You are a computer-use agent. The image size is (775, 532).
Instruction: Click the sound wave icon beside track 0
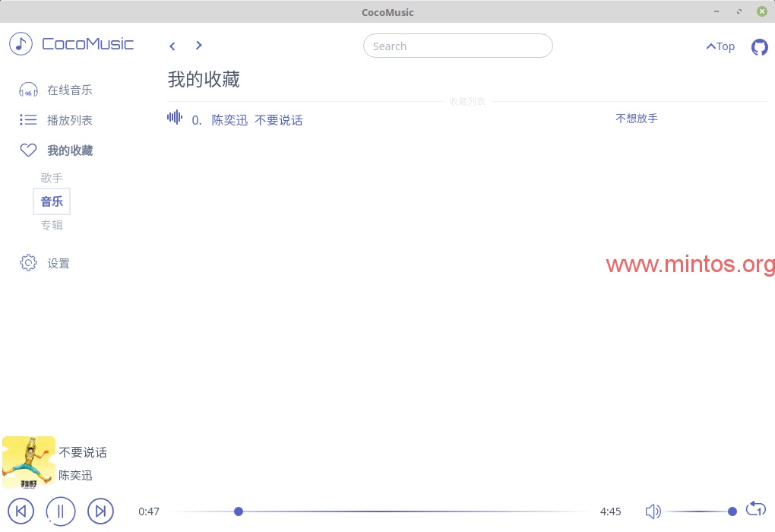[x=175, y=117]
